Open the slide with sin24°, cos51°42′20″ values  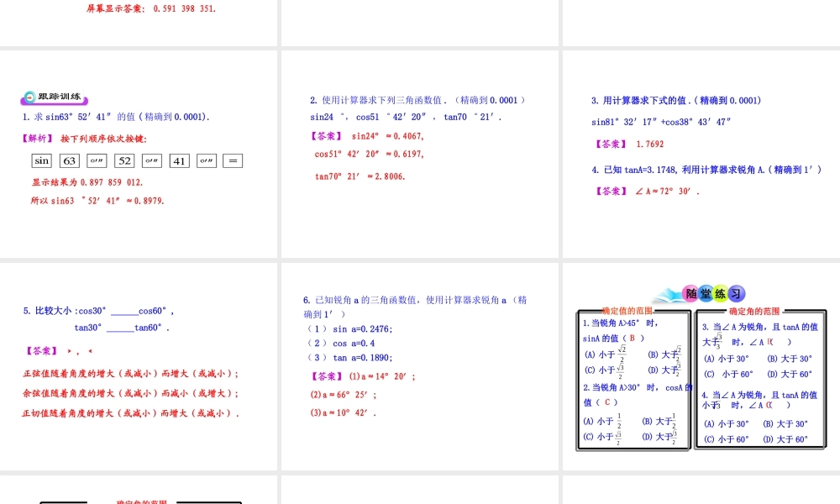[420, 154]
